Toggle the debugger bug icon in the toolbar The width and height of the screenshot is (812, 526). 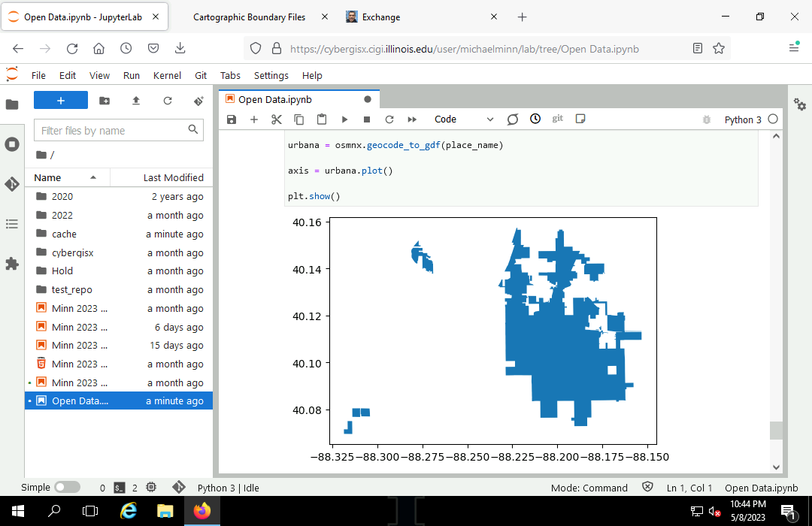[x=706, y=119]
